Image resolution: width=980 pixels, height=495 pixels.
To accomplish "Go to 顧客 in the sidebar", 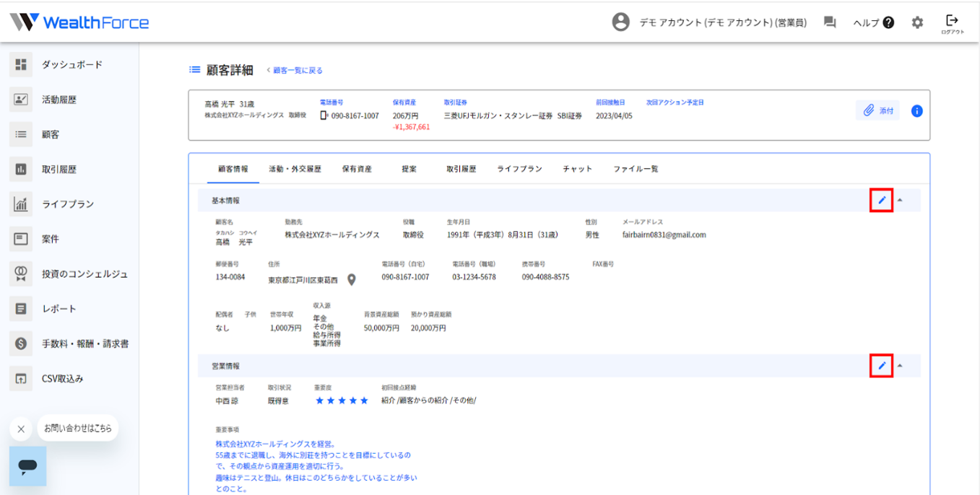I will (x=50, y=134).
